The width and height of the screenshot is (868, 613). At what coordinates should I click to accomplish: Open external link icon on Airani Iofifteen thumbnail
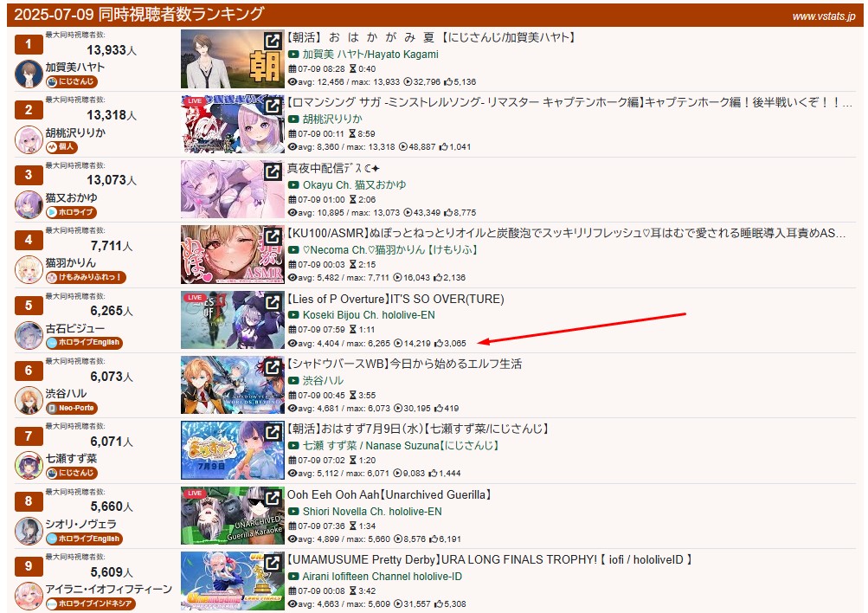coord(272,563)
